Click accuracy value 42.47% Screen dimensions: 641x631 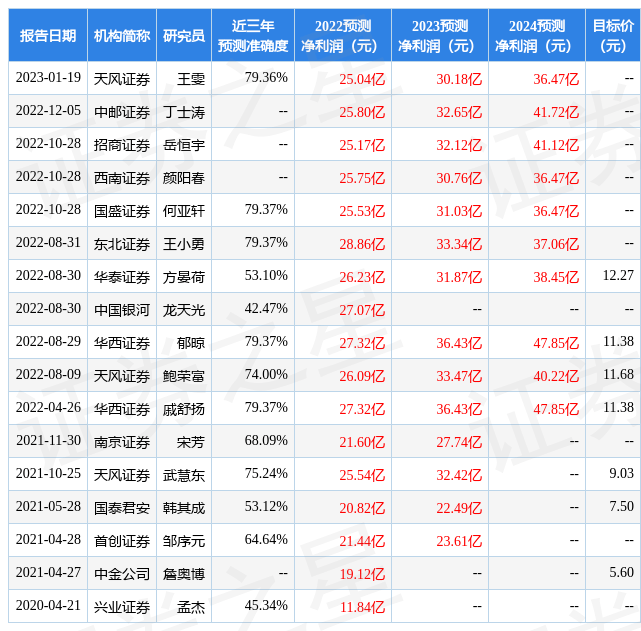click(x=266, y=308)
